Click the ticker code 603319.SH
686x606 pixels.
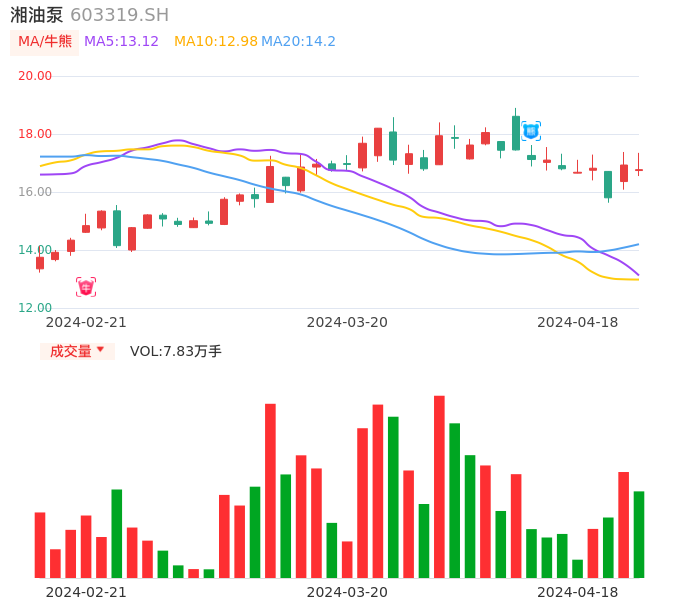pos(119,15)
